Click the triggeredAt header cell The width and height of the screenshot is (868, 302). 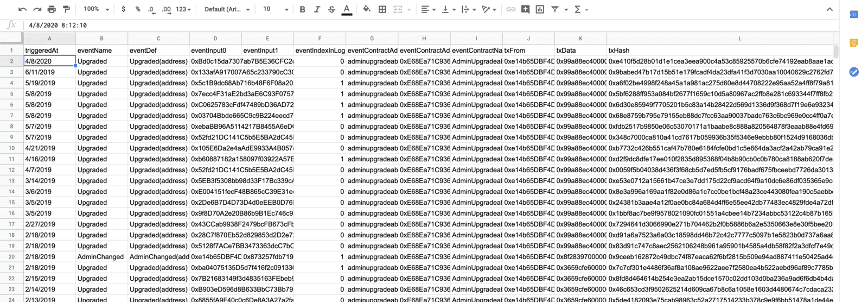pyautogui.click(x=49, y=50)
